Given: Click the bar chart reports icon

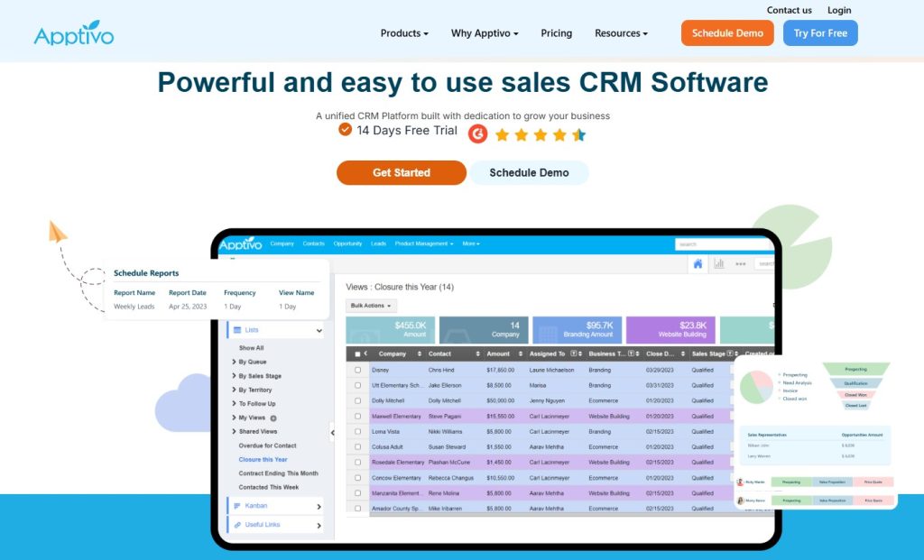Looking at the screenshot, I should tap(719, 264).
